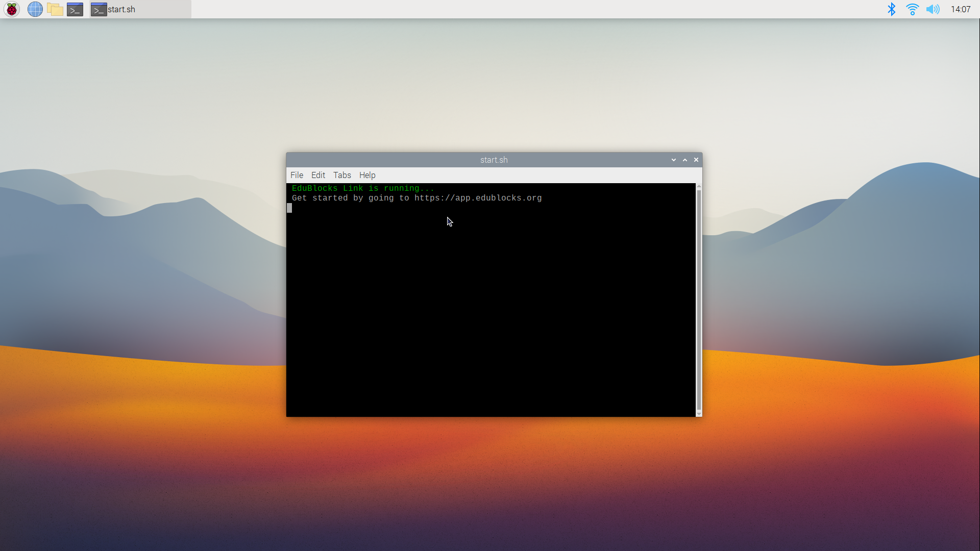The height and width of the screenshot is (551, 980).
Task: Close the start.sh terminal window
Action: [x=696, y=160]
